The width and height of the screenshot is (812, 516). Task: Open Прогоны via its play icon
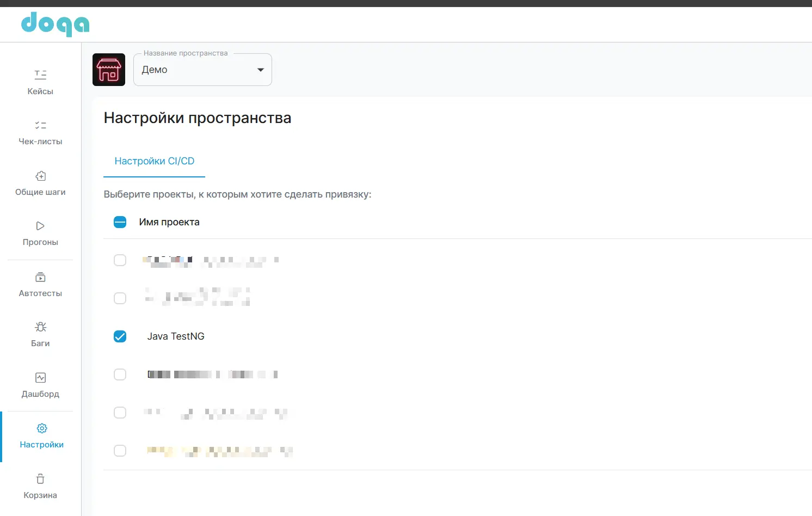pos(40,225)
